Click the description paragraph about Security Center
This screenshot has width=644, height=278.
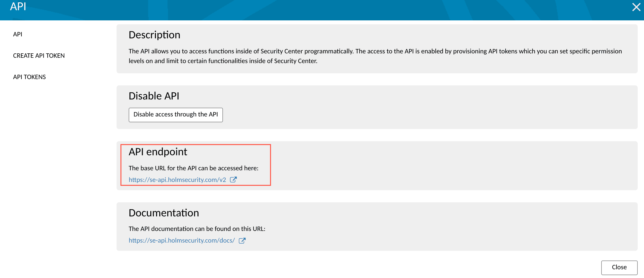click(375, 51)
